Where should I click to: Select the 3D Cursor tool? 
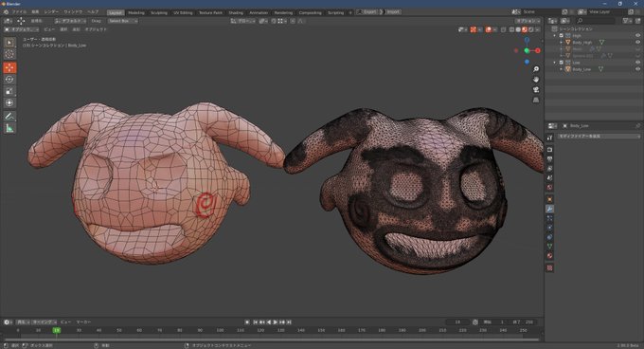(x=9, y=54)
